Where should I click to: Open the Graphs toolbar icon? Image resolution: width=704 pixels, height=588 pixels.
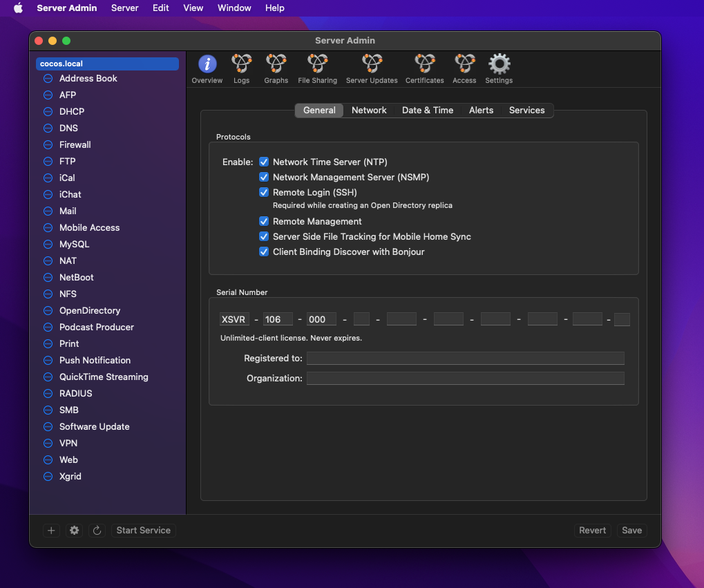[276, 69]
